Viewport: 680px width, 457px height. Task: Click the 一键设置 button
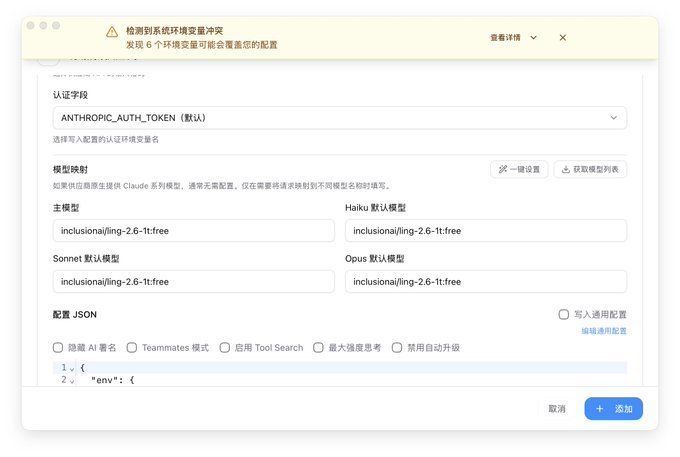click(519, 170)
